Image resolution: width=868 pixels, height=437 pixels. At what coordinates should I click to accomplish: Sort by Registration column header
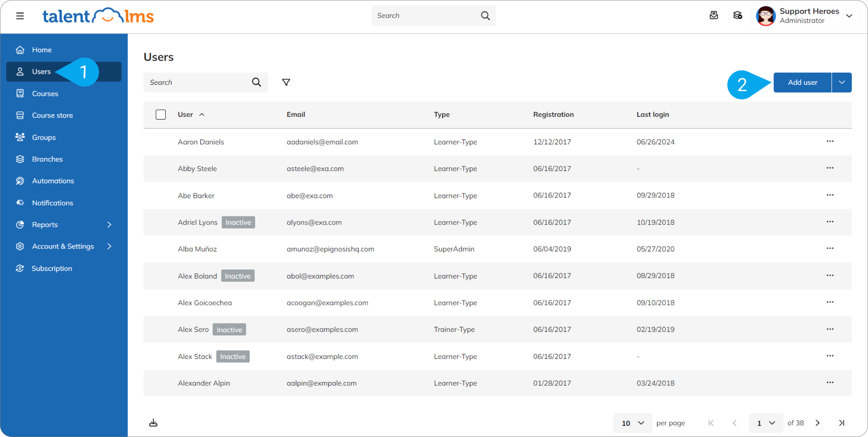coord(554,115)
